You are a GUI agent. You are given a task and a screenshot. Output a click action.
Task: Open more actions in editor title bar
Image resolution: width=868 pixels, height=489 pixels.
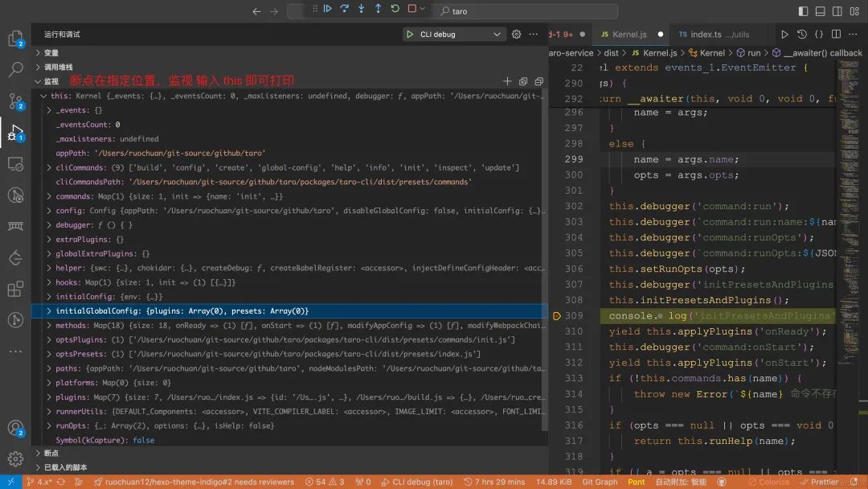pos(853,35)
